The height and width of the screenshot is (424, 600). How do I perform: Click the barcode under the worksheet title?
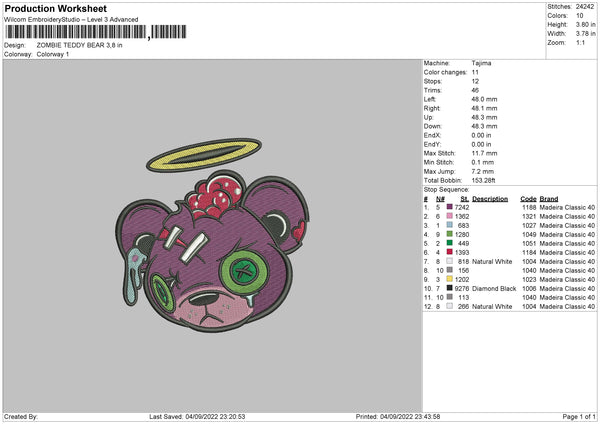[x=96, y=32]
